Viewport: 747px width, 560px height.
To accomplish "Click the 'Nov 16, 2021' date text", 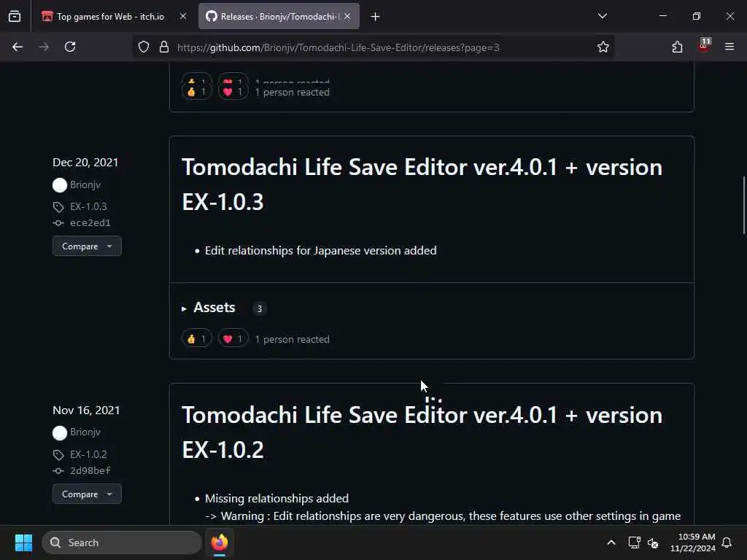I will (86, 410).
